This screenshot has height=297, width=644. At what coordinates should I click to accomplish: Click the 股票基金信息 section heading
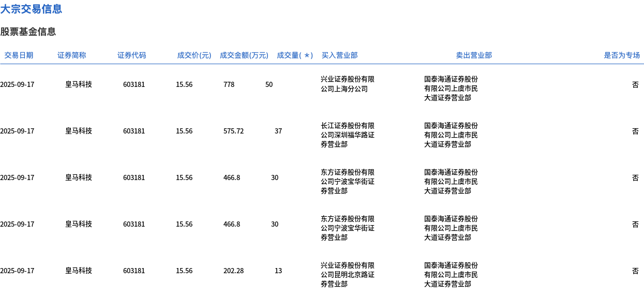[x=28, y=32]
